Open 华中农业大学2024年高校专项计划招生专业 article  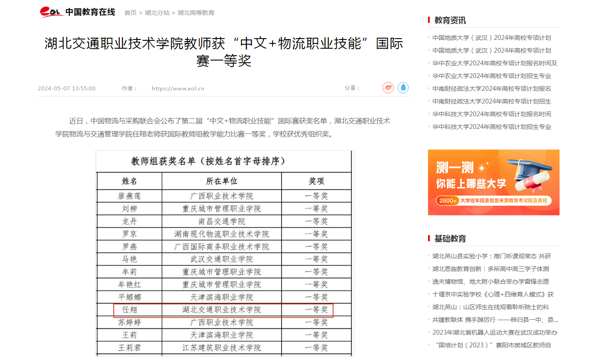(492, 76)
